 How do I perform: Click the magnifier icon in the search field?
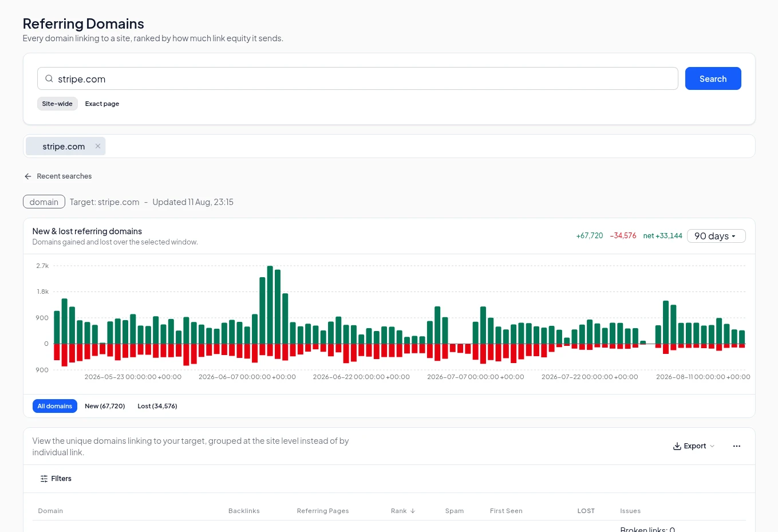tap(49, 79)
